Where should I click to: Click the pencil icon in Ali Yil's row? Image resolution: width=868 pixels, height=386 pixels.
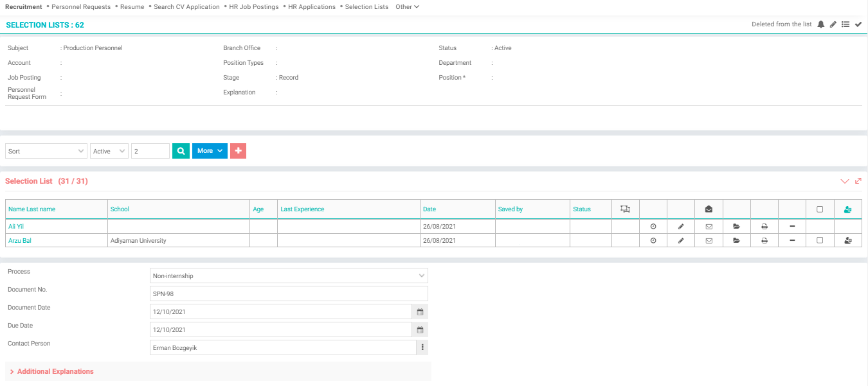pos(681,226)
